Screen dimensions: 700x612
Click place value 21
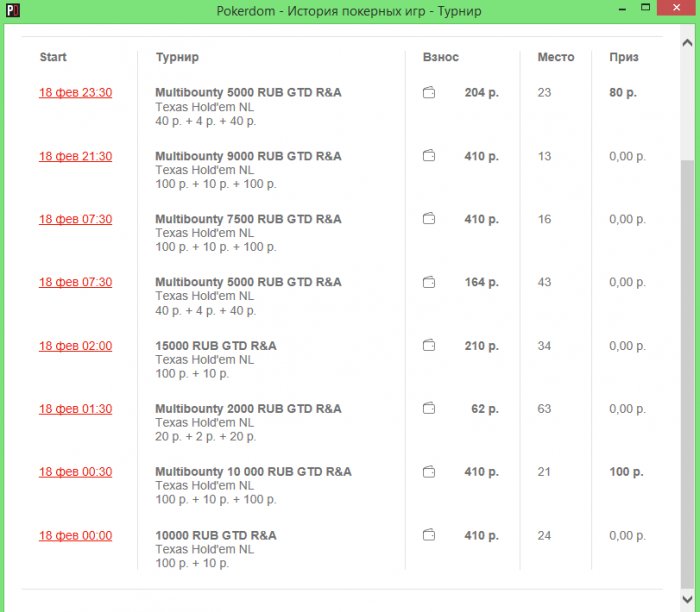[x=544, y=472]
